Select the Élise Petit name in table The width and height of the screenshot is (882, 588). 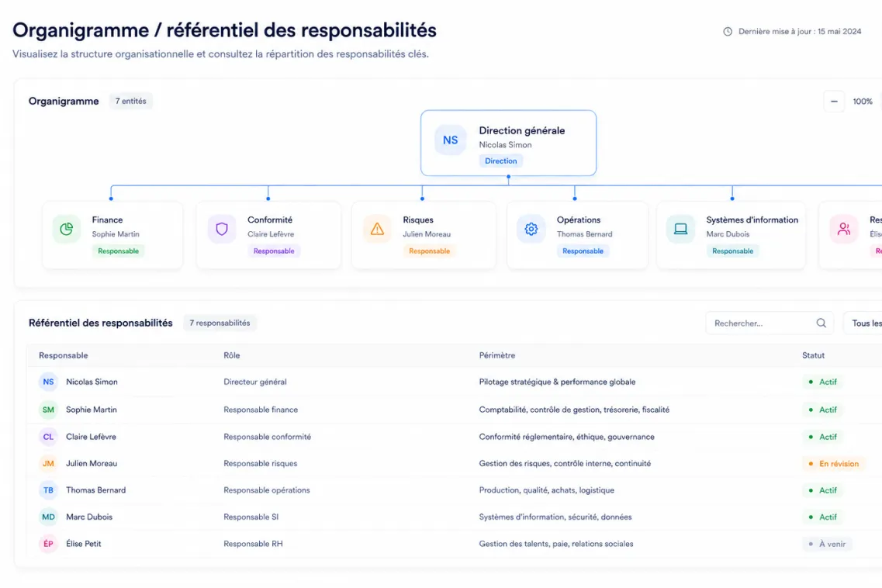[x=83, y=544]
